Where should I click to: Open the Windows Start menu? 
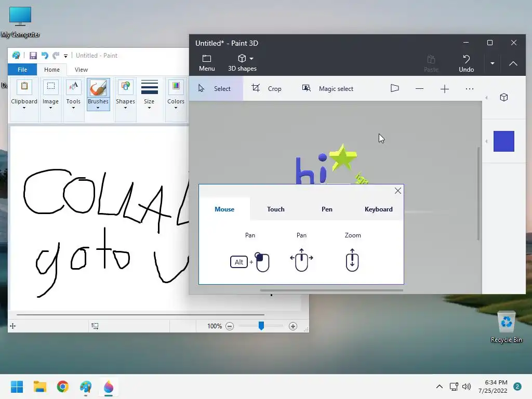(17, 387)
